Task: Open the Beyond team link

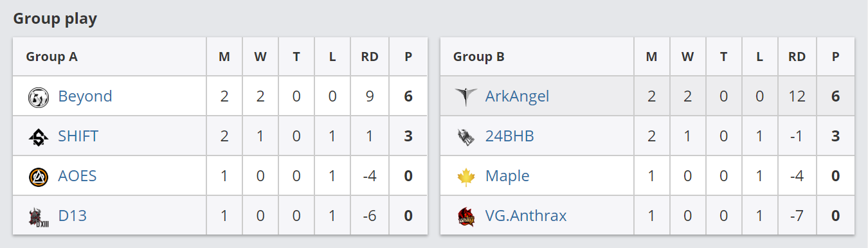Action: (x=85, y=96)
